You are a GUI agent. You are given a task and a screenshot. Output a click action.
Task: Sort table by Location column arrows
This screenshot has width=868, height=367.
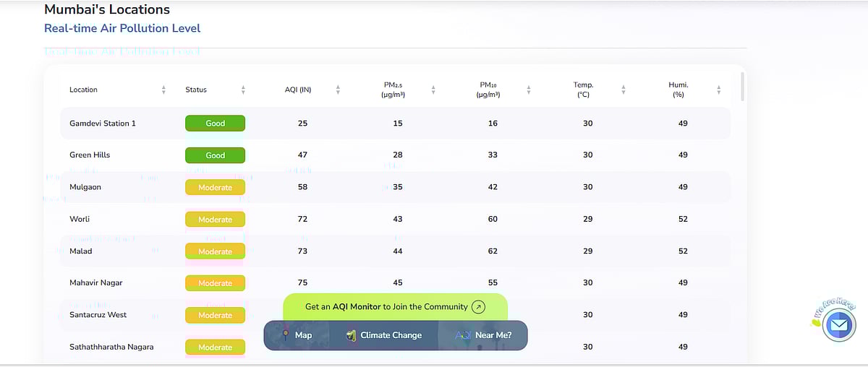pyautogui.click(x=164, y=90)
